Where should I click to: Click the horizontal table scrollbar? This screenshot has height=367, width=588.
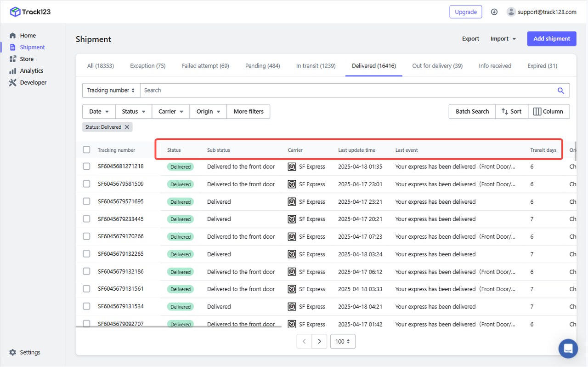click(178, 327)
